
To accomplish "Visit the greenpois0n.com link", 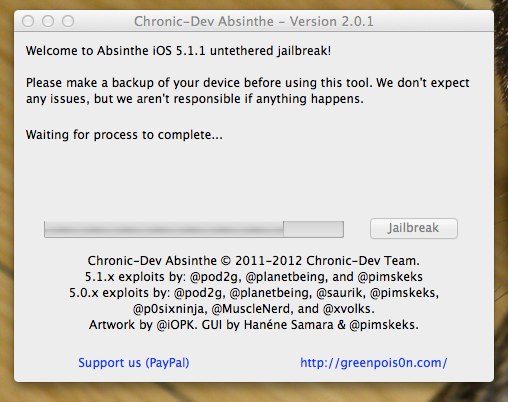I will pyautogui.click(x=374, y=363).
